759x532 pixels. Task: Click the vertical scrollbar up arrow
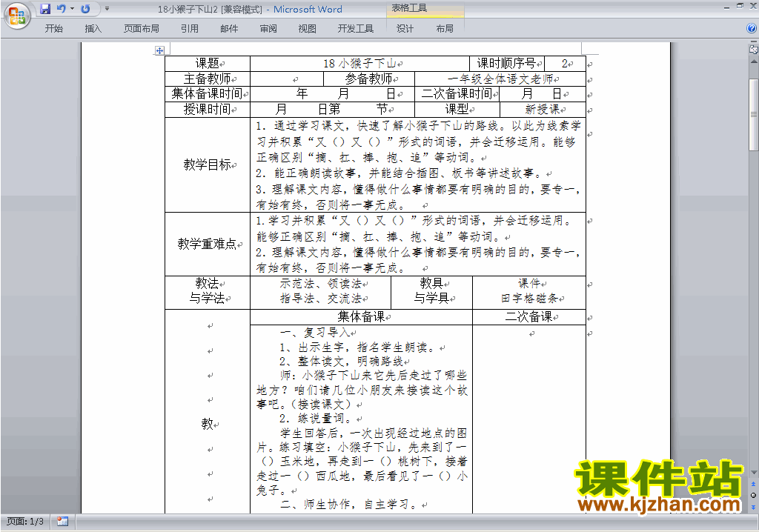click(753, 61)
